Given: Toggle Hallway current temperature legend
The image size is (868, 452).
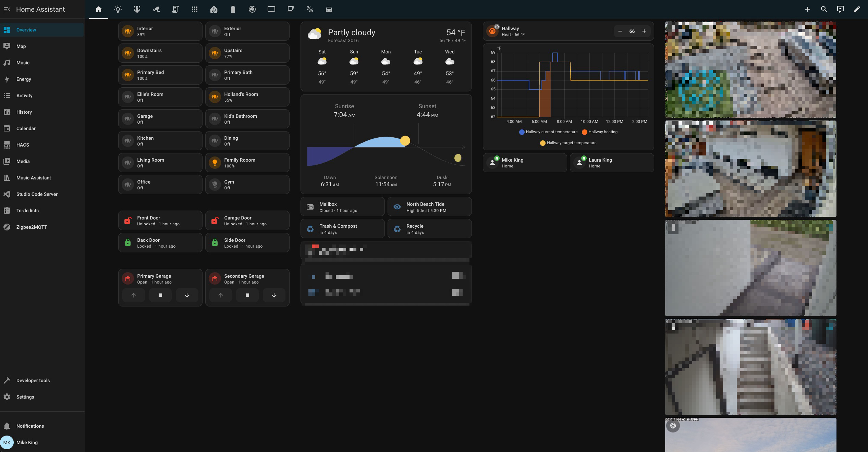Looking at the screenshot, I should point(548,132).
